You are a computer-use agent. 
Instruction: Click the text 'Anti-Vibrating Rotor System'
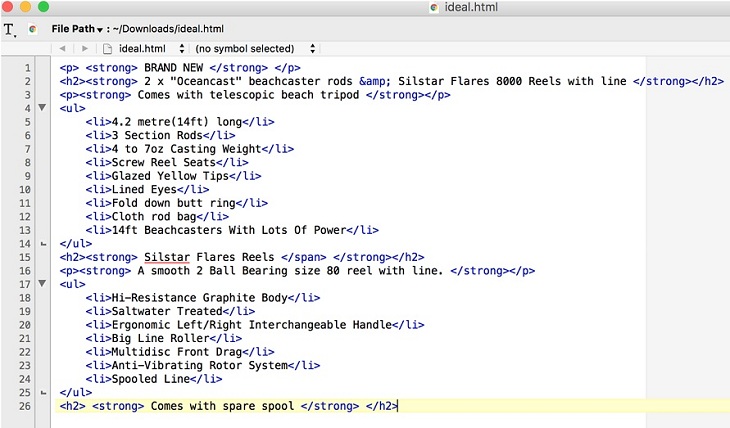(x=200, y=366)
